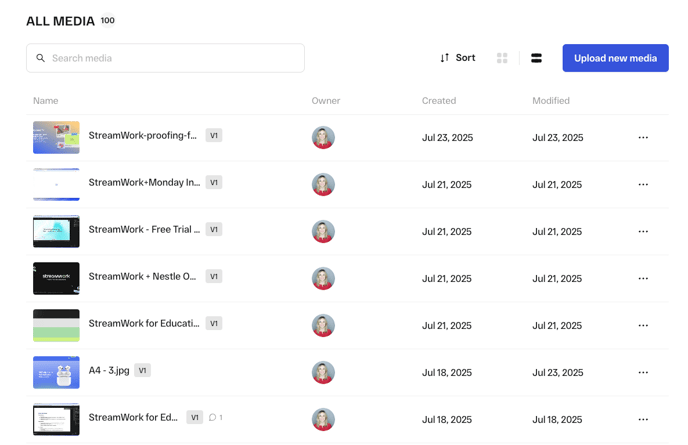Sort by the Name column header
Viewport: 688px width, 445px height.
(x=46, y=101)
